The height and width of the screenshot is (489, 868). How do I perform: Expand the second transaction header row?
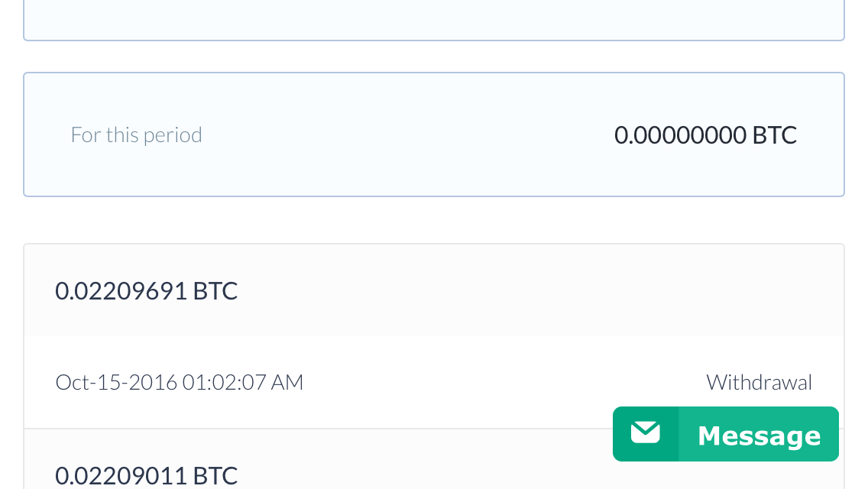click(434, 459)
